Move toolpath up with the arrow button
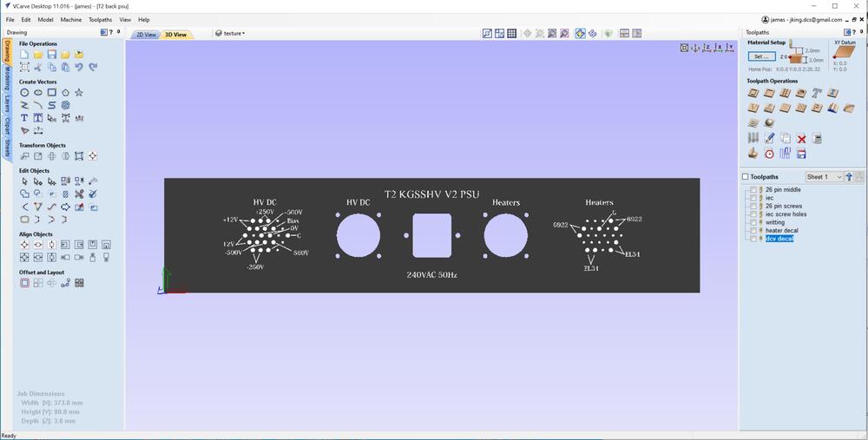Screen dimensions: 868x440 (x=850, y=177)
